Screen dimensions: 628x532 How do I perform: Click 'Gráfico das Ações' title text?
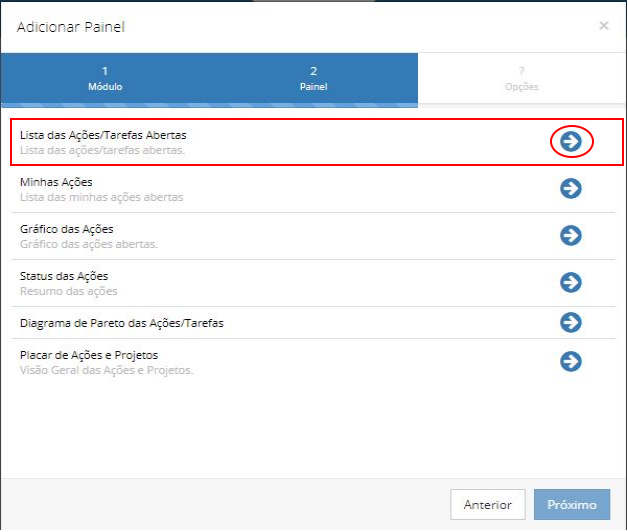click(x=66, y=229)
